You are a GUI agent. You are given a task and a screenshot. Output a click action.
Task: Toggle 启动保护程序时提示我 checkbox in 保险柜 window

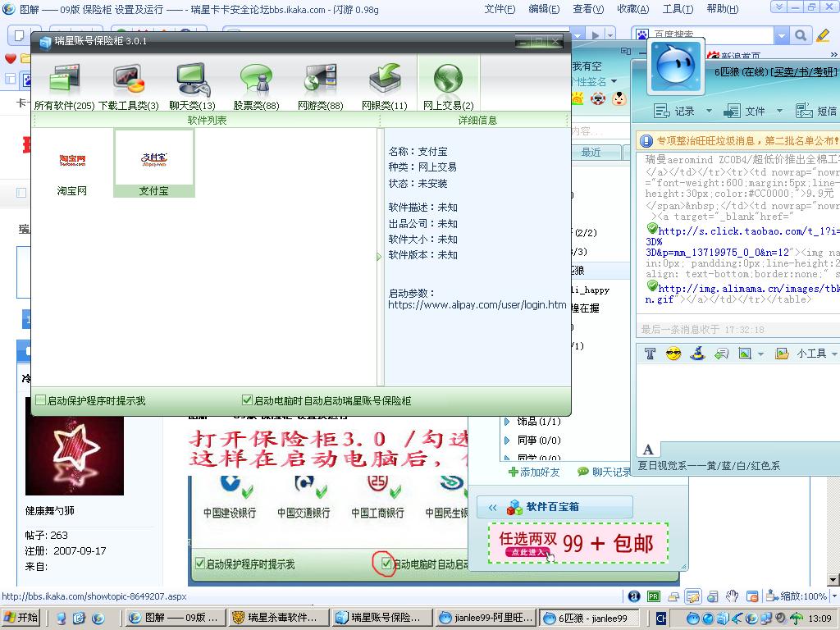(x=41, y=400)
